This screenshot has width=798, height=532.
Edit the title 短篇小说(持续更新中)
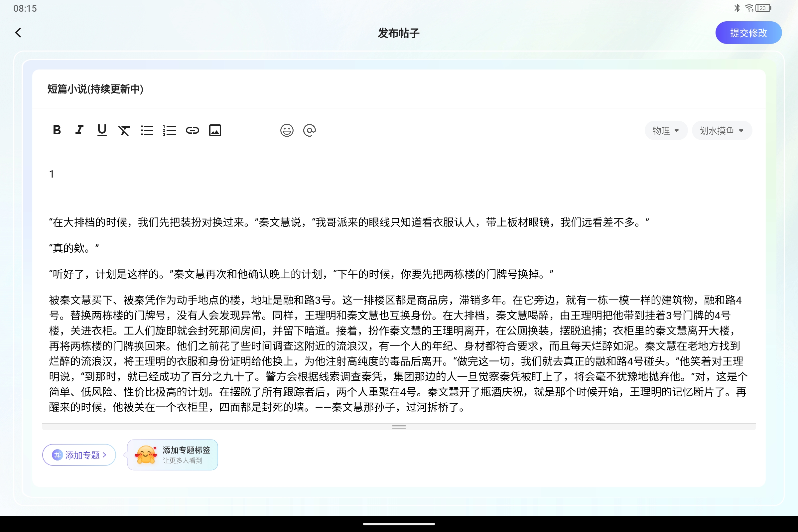[x=95, y=89]
